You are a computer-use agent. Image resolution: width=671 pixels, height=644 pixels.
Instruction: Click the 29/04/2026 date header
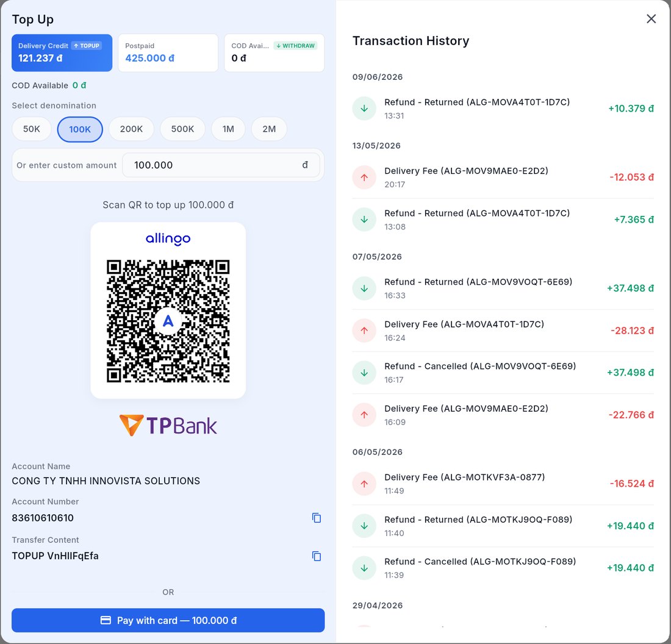pyautogui.click(x=378, y=606)
